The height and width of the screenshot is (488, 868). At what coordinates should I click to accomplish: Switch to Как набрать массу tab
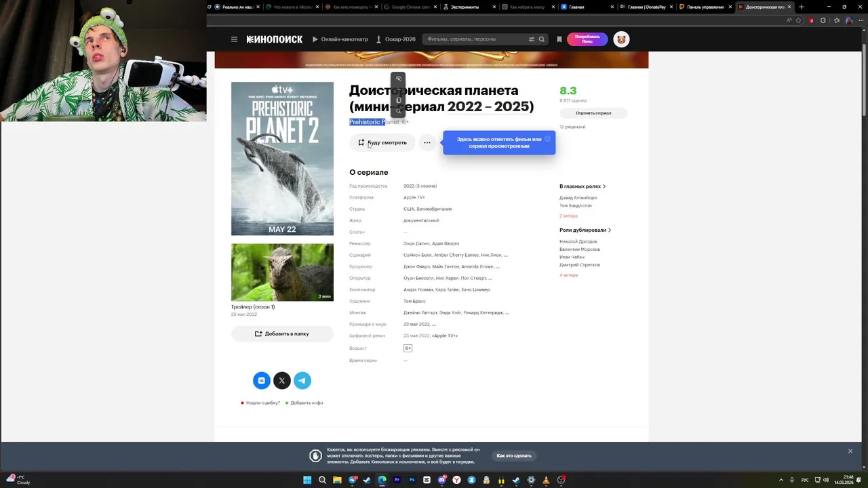[x=527, y=7]
